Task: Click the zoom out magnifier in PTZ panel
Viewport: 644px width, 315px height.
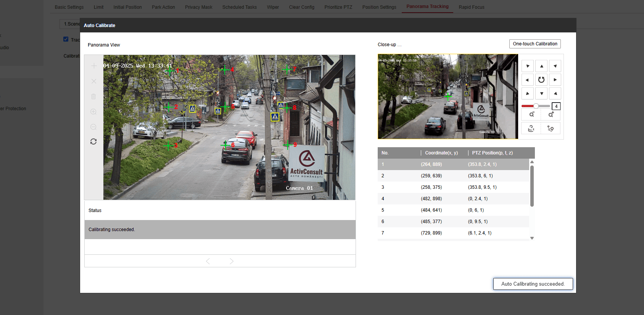Action: pyautogui.click(x=531, y=114)
